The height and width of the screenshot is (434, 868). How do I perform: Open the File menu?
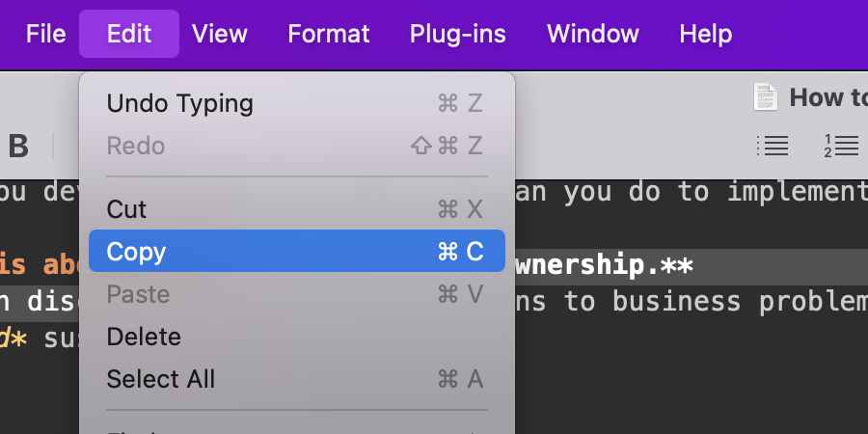(46, 34)
